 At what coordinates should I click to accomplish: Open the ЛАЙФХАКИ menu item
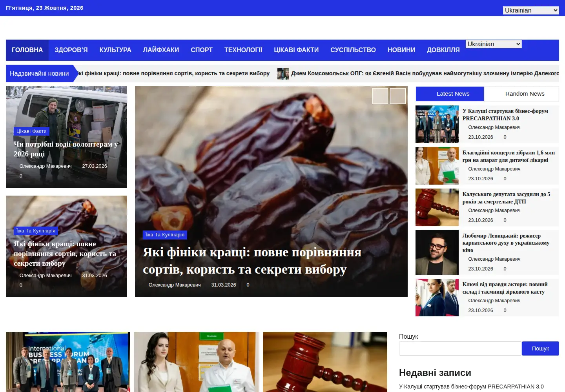click(161, 50)
